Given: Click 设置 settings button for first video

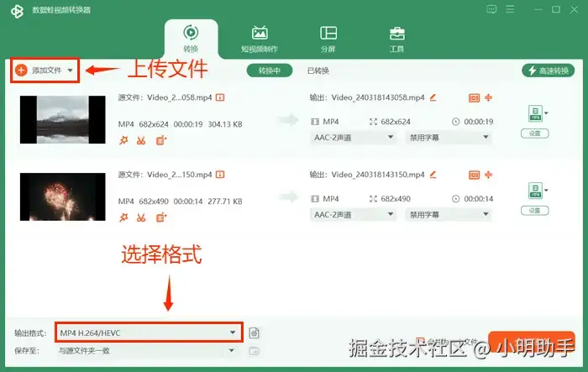Looking at the screenshot, I should [x=535, y=134].
